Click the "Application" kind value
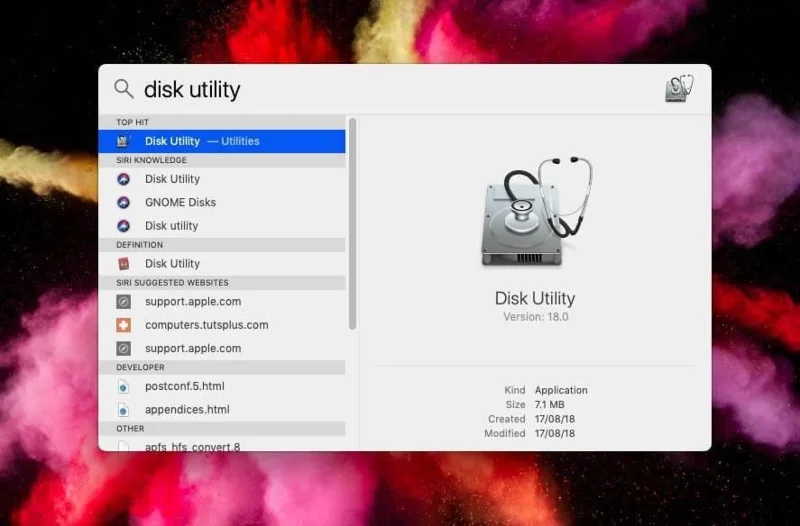The height and width of the screenshot is (526, 800). [x=561, y=390]
